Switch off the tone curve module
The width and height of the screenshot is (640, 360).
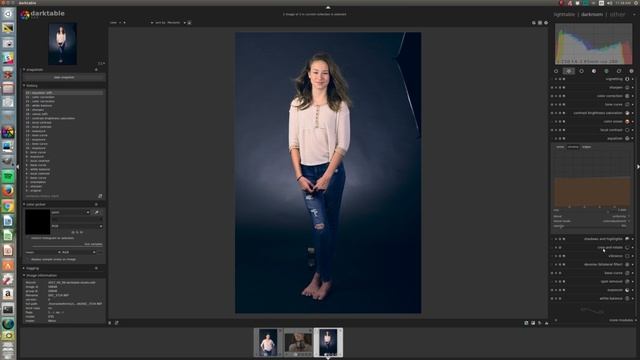pos(552,104)
